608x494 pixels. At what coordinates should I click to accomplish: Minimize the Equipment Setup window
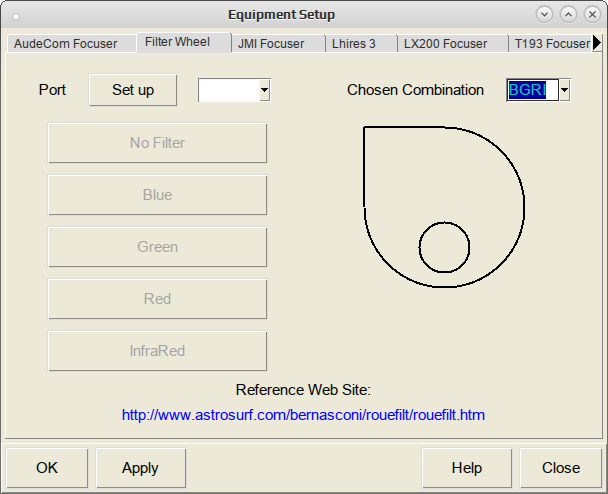[x=544, y=15]
